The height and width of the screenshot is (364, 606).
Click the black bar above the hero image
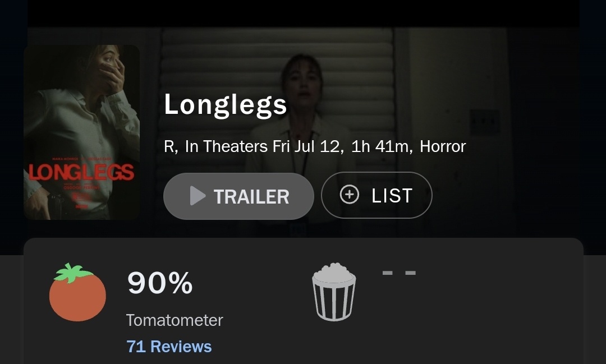(303, 12)
